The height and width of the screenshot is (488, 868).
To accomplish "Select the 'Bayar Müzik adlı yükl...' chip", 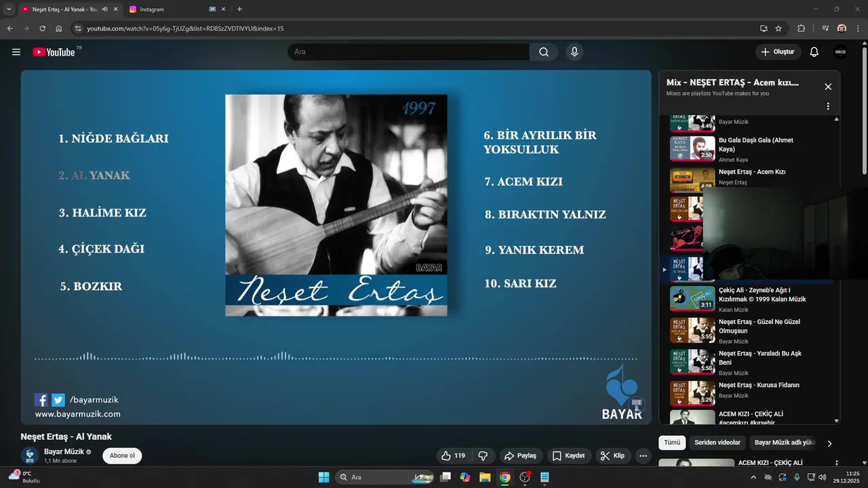I will 784,443.
